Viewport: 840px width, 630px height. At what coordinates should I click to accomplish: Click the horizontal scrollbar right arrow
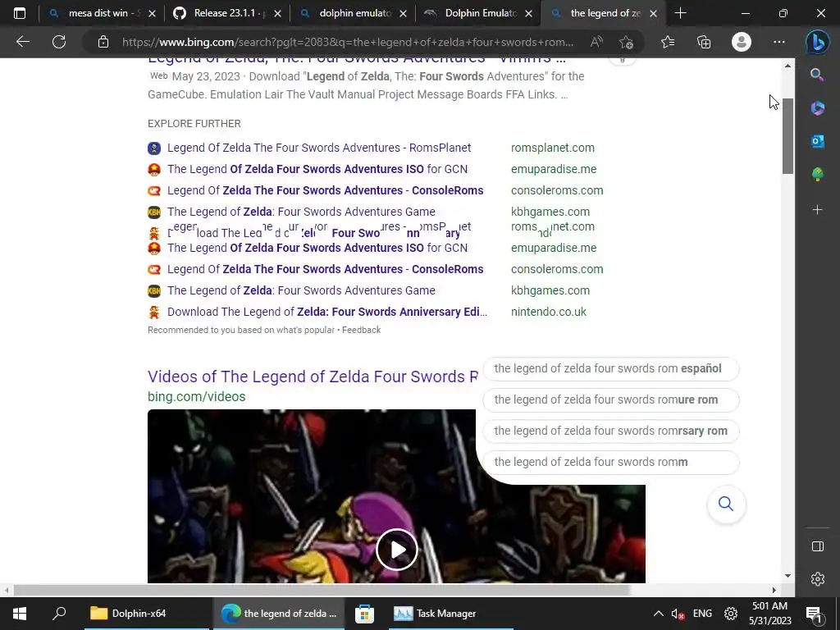click(x=774, y=590)
